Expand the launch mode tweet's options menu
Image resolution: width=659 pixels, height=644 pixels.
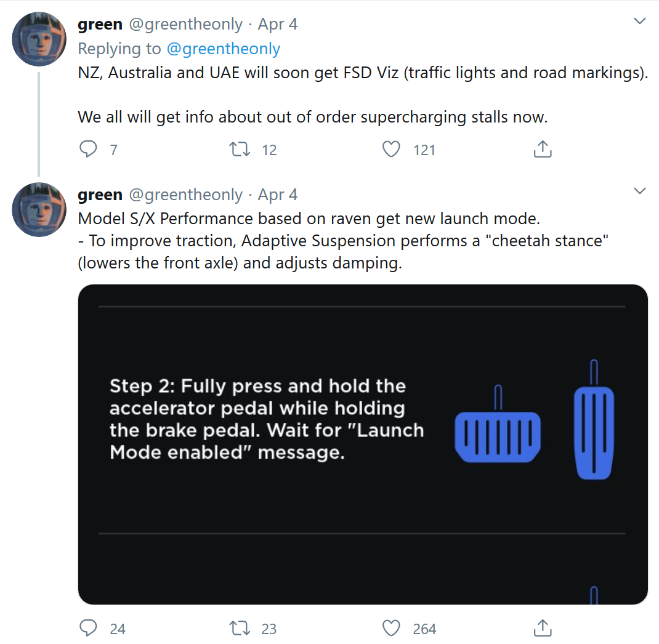pyautogui.click(x=640, y=191)
